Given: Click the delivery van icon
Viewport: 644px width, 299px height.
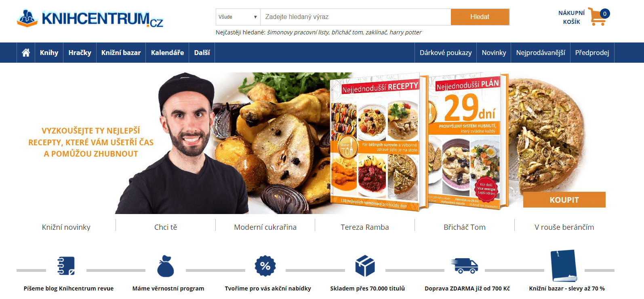Looking at the screenshot, I should point(465,266).
